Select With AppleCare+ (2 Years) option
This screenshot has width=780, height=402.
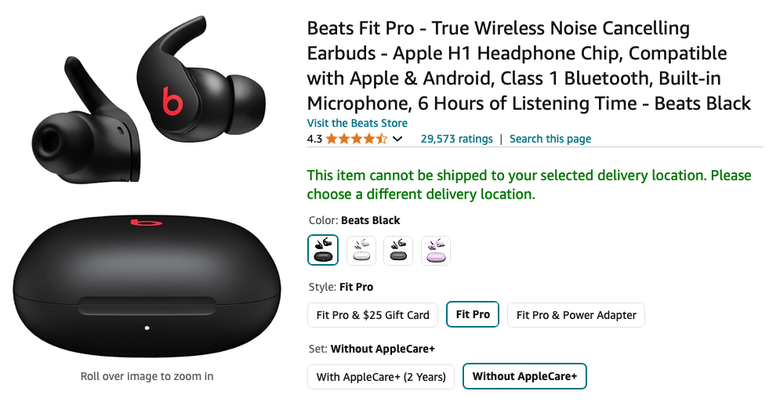click(x=381, y=377)
